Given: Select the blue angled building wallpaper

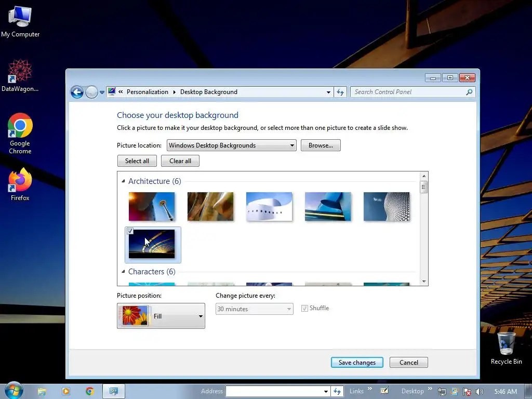Looking at the screenshot, I should [328, 207].
